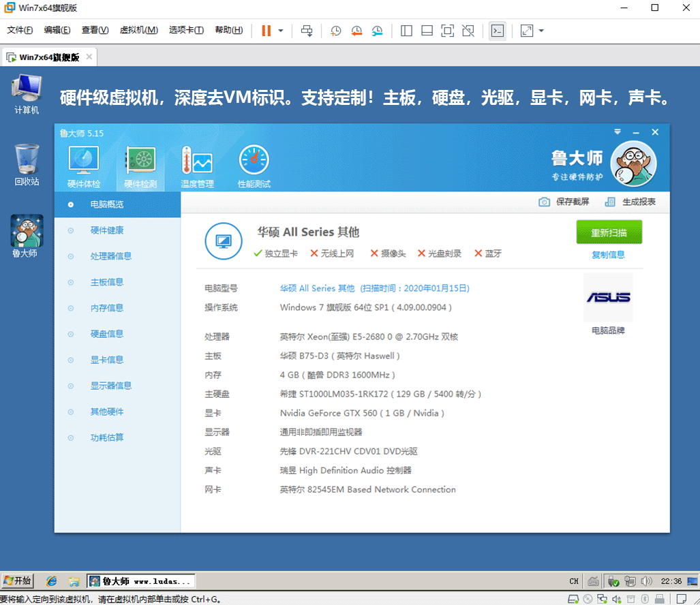Click the VMware status bar printer icon
The height and width of the screenshot is (605, 700).
coord(659,599)
